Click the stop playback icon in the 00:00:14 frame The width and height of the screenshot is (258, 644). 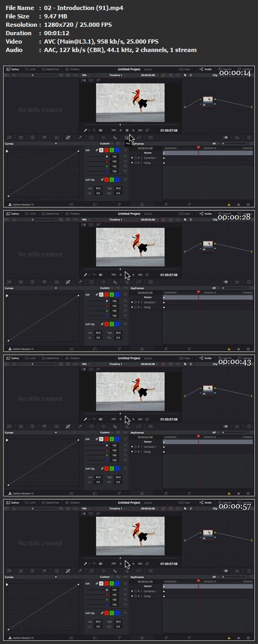coord(127,130)
